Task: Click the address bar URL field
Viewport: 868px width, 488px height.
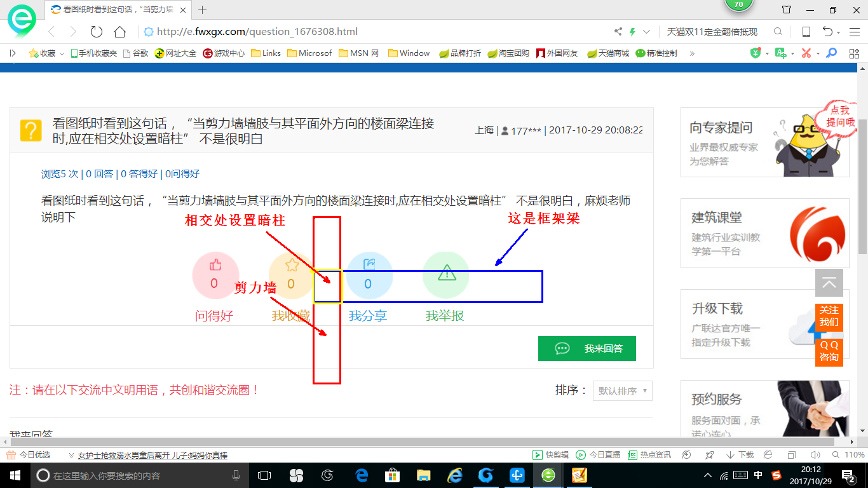Action: pos(375,32)
